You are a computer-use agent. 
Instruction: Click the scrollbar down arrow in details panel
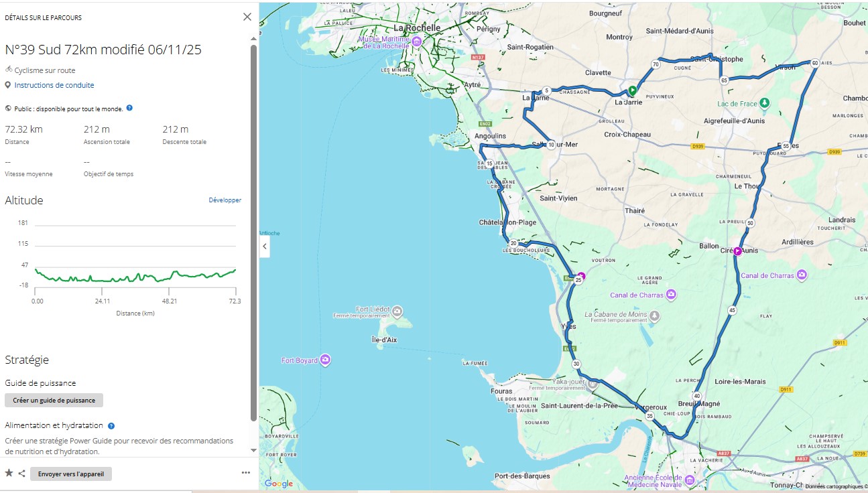tap(253, 450)
